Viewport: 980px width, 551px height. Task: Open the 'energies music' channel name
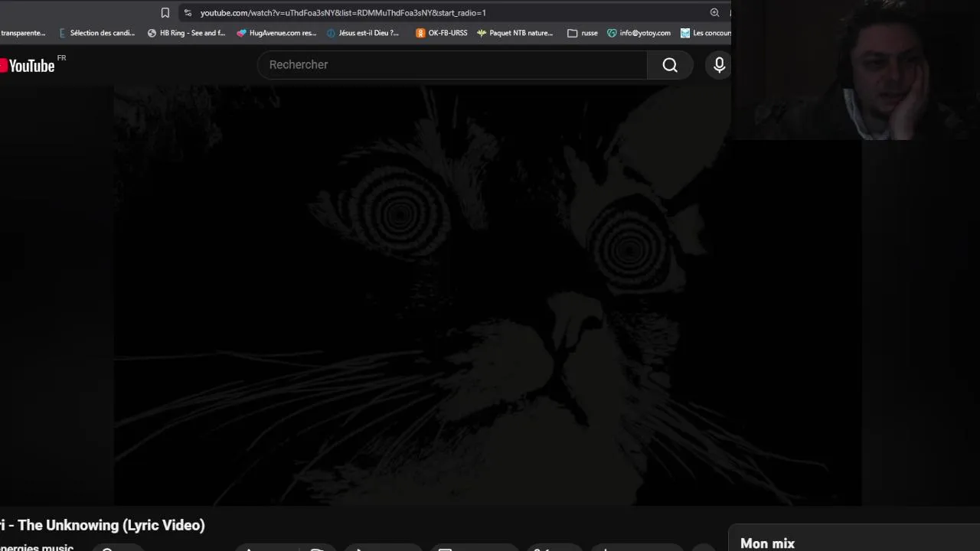(x=37, y=547)
